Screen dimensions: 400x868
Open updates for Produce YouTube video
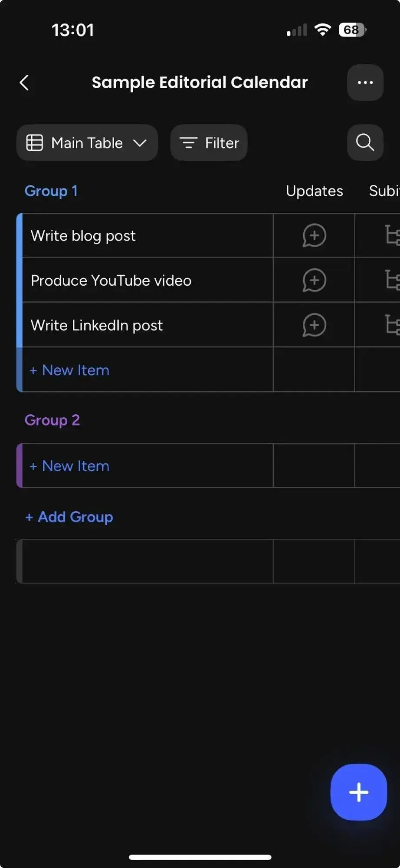coord(314,281)
